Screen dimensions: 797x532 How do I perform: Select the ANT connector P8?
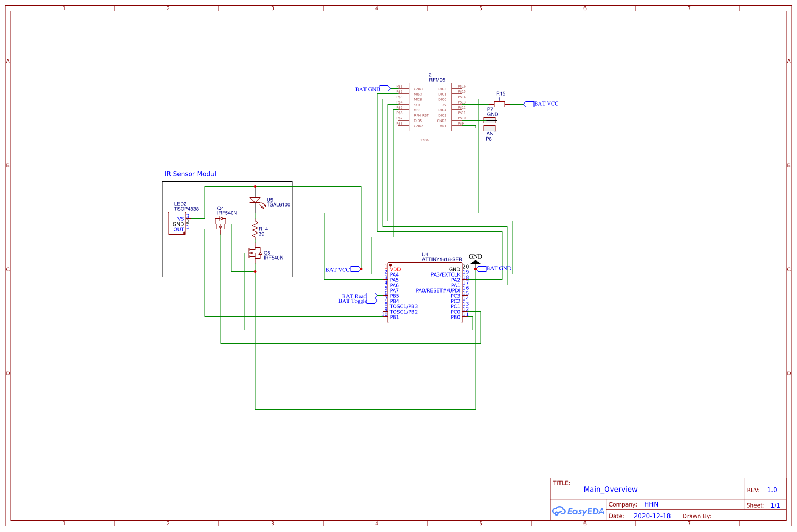coord(489,129)
